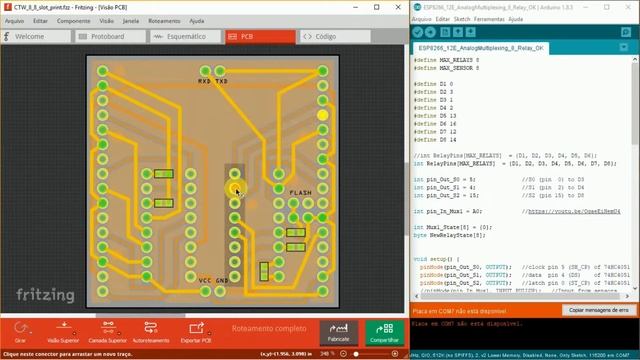Click the Fabricate button
Viewport: 640px width, 360px height.
coord(338,332)
